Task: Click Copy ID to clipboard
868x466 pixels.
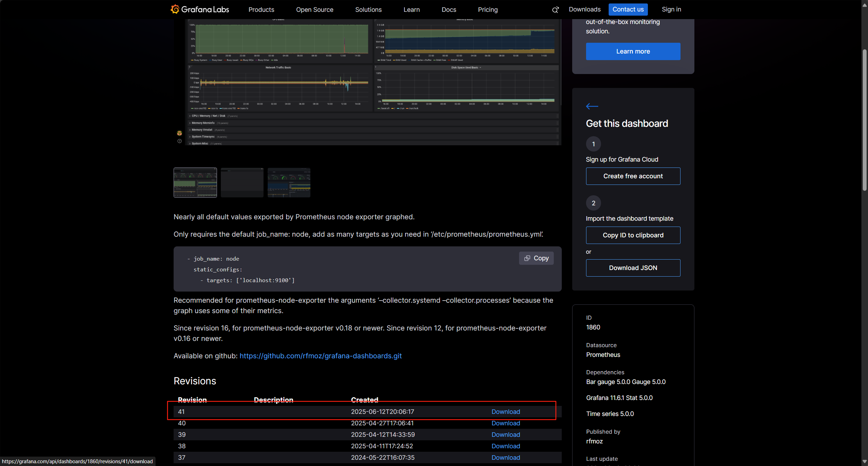Action: [x=633, y=235]
